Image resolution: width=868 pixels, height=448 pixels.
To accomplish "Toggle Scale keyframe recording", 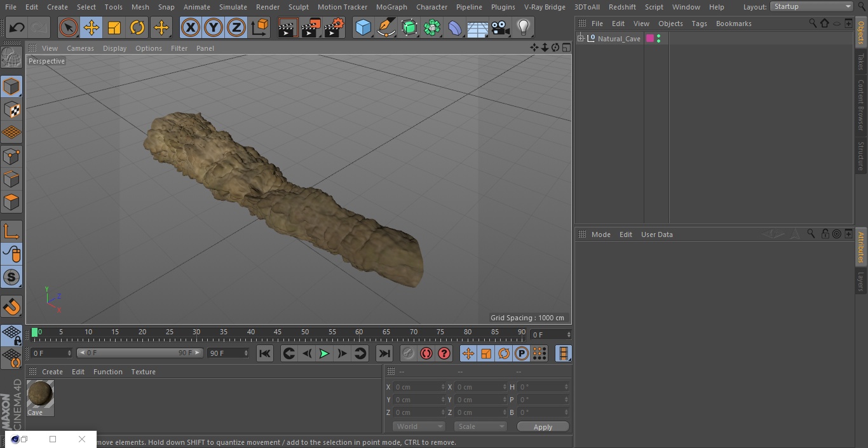I will 486,353.
